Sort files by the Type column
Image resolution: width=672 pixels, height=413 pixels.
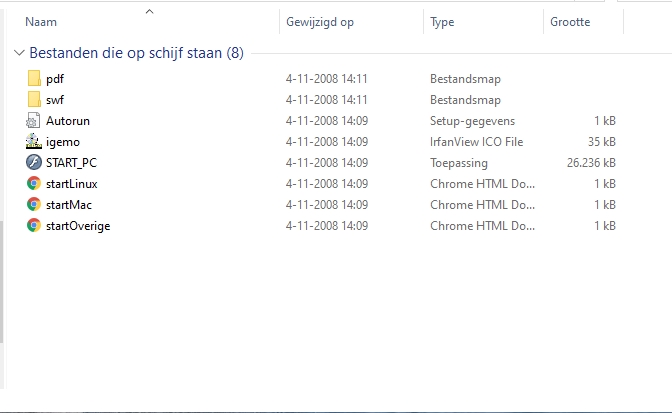[x=442, y=21]
